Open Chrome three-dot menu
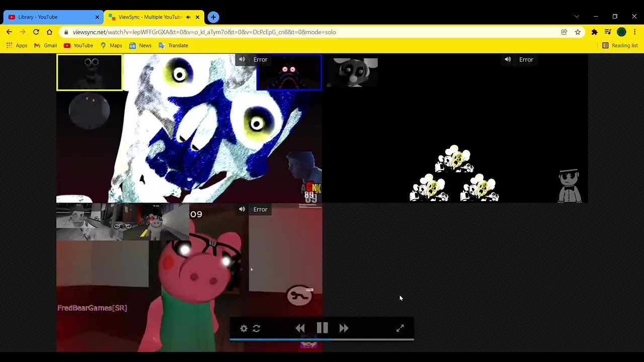The image size is (644, 362). (x=635, y=32)
